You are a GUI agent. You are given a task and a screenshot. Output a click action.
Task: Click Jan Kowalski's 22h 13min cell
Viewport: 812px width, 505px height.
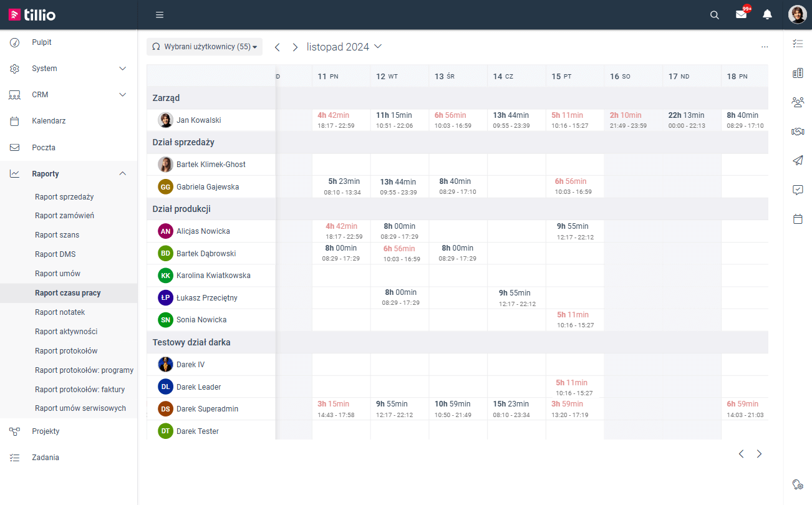(691, 120)
